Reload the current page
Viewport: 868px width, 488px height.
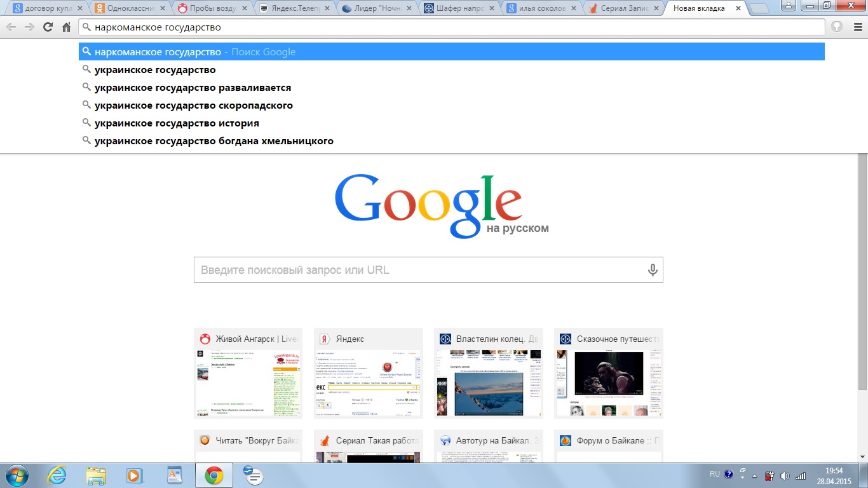(48, 27)
